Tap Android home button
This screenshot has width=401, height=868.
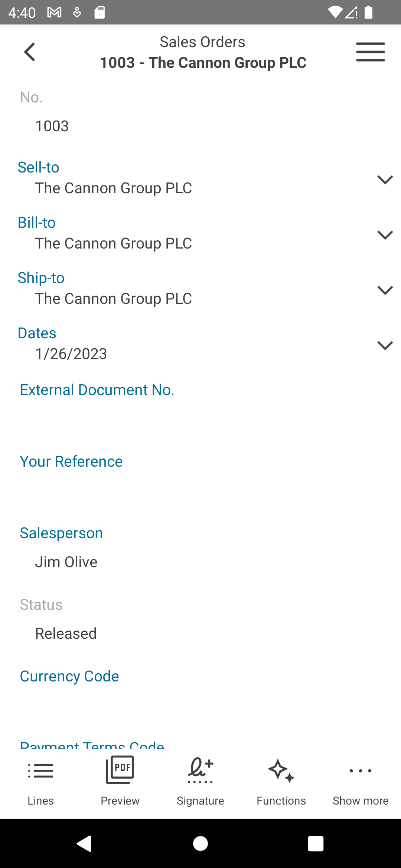(x=200, y=844)
